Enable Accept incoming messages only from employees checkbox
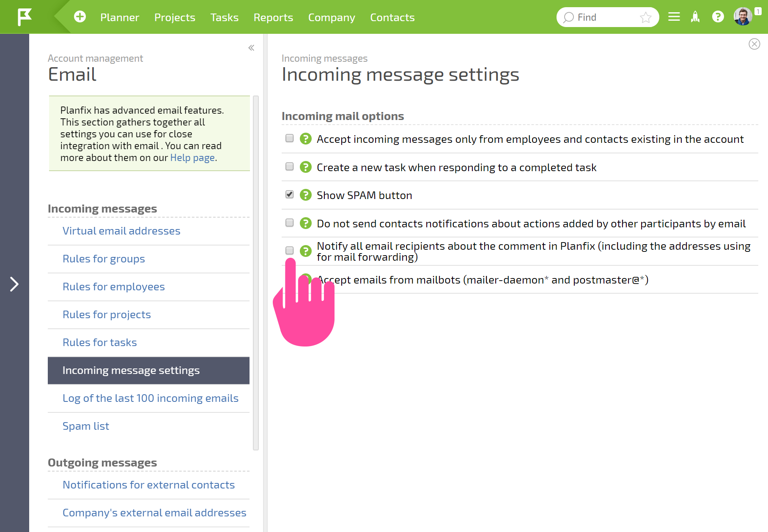The width and height of the screenshot is (768, 532). [290, 139]
